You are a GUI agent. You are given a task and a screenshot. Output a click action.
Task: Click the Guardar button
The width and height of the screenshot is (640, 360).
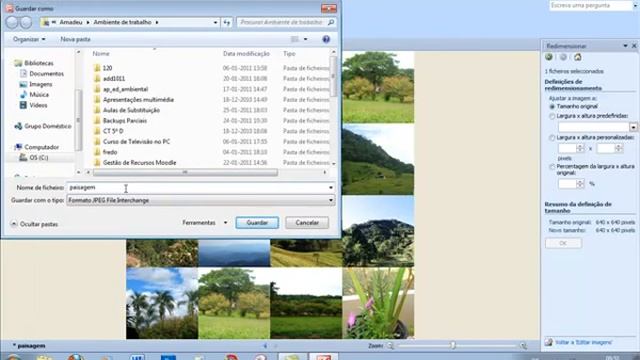click(x=257, y=223)
